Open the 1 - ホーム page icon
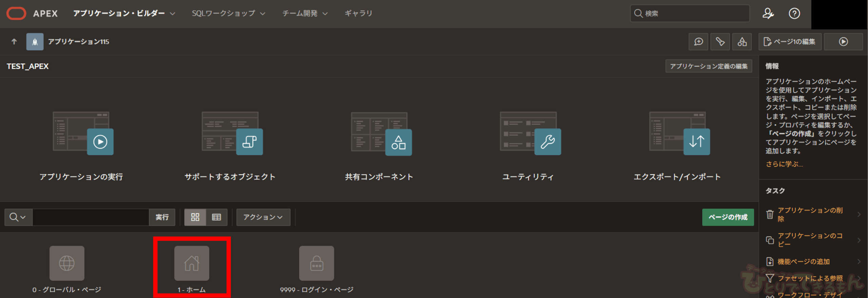868x298 pixels. point(192,263)
